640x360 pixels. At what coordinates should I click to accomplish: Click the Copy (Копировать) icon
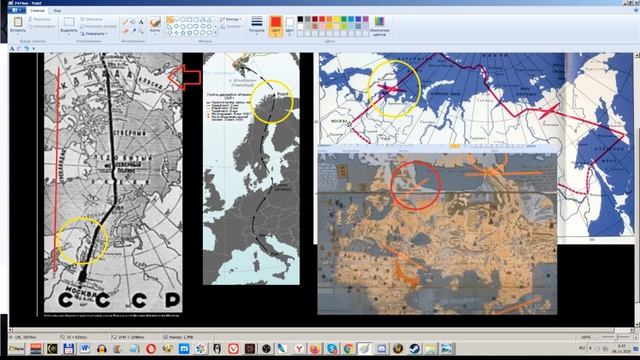coord(31,27)
